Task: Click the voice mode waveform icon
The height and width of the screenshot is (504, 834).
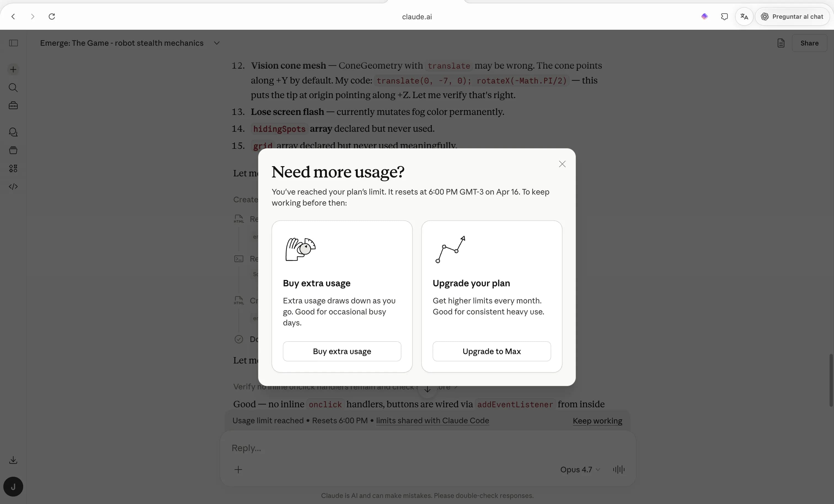Action: 618,470
